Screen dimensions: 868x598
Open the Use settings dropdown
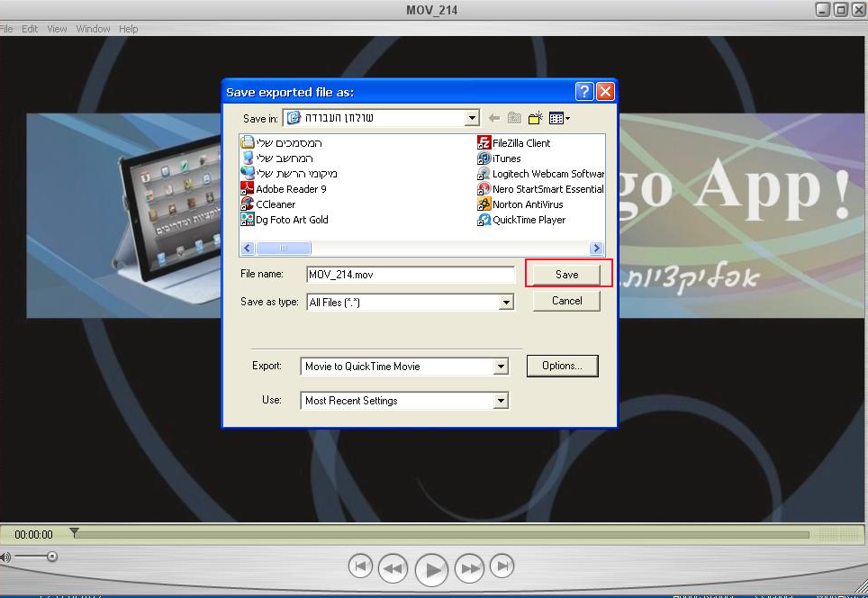(501, 401)
